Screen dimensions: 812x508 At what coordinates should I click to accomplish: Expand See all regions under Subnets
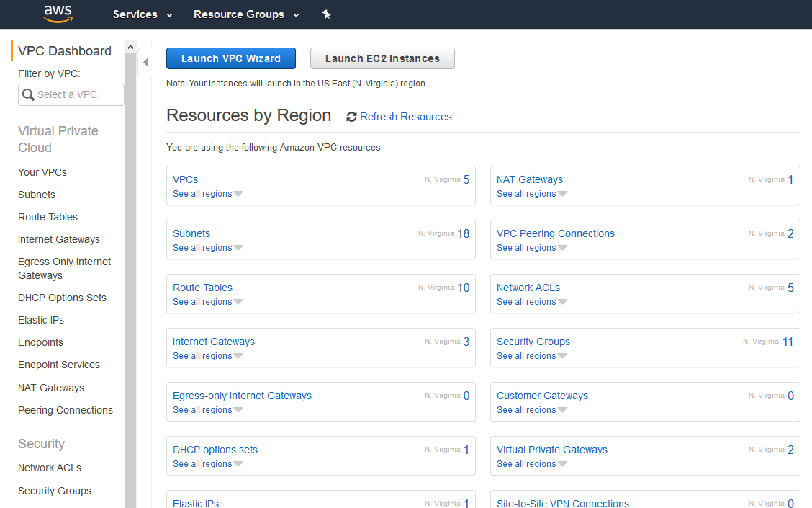click(207, 248)
